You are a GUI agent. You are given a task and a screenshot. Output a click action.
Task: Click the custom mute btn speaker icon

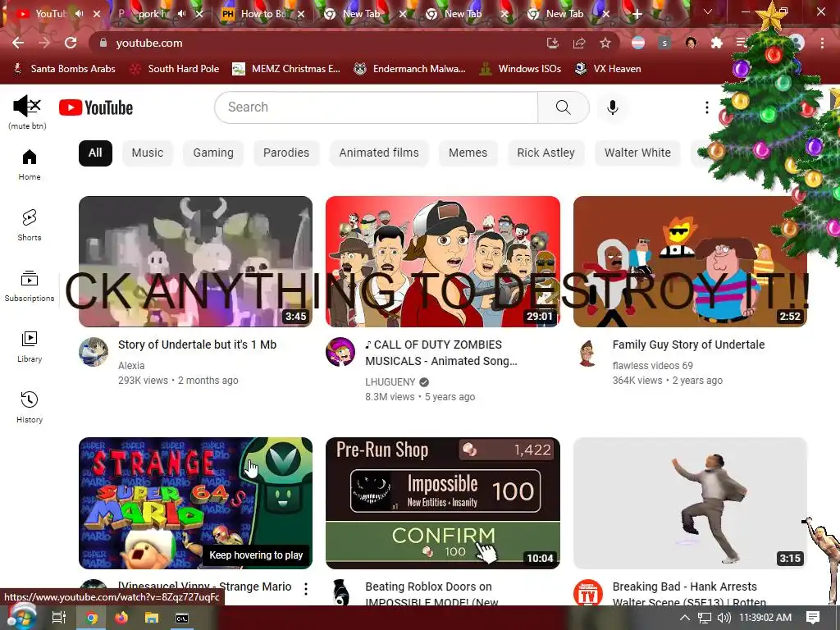(x=27, y=106)
